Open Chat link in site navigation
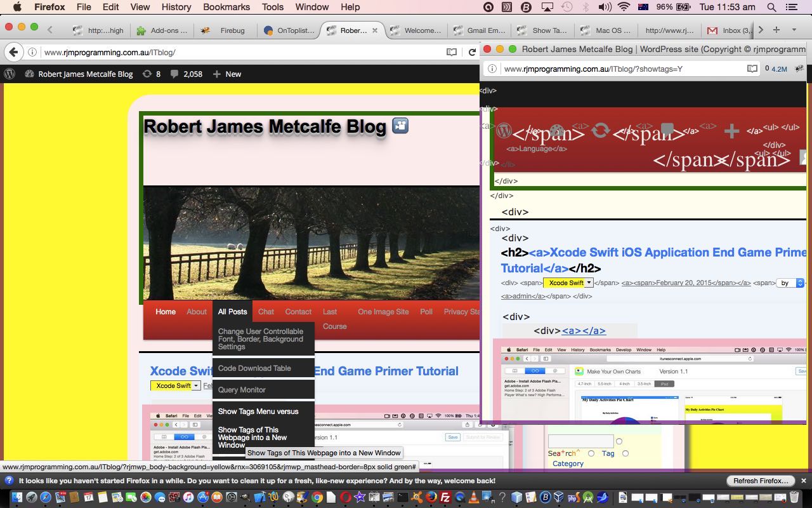Screen dimensions: 812x508 pyautogui.click(x=266, y=312)
